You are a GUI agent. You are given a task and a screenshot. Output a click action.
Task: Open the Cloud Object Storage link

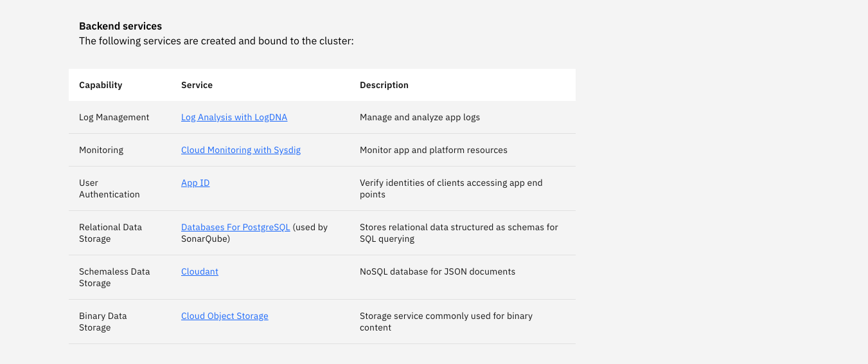(225, 316)
